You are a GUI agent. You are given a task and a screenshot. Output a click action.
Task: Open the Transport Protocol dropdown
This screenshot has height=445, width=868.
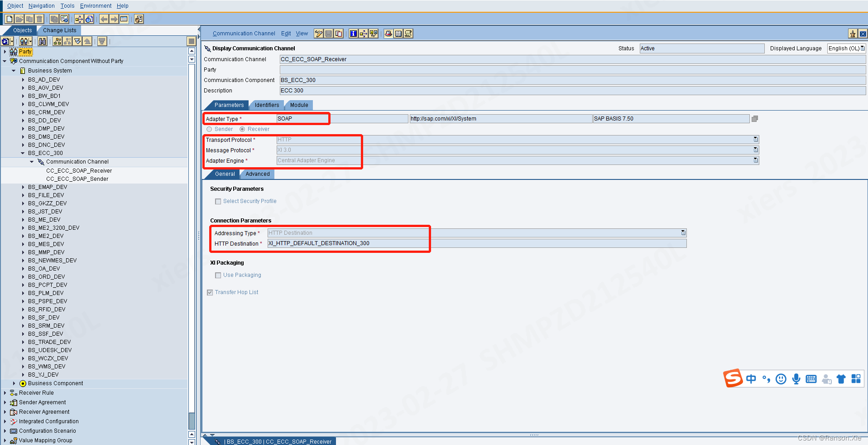tap(755, 140)
